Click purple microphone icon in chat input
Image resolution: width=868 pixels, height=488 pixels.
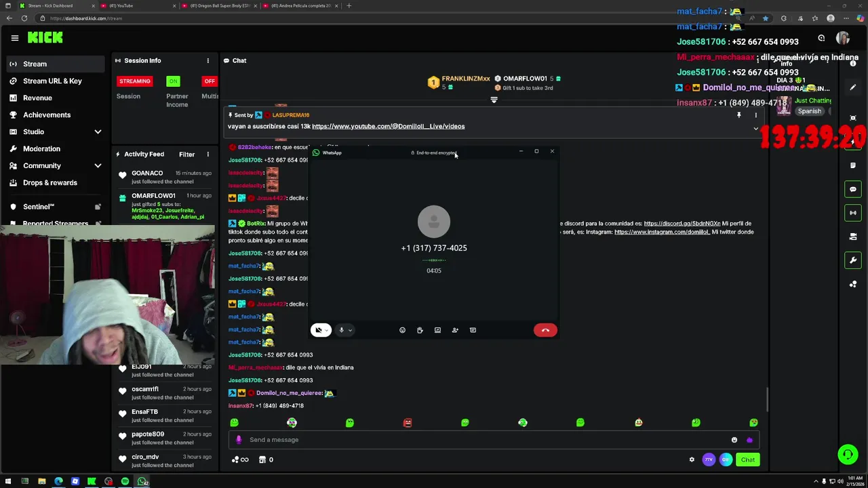pyautogui.click(x=239, y=440)
